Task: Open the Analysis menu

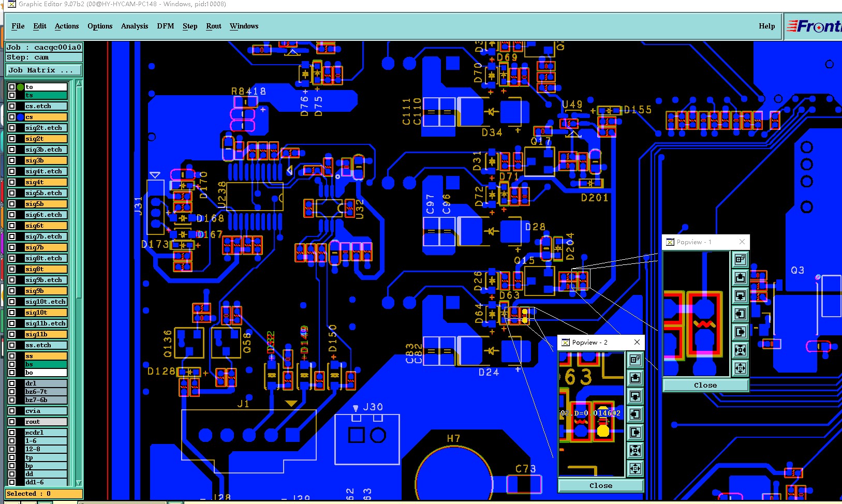Action: [135, 26]
